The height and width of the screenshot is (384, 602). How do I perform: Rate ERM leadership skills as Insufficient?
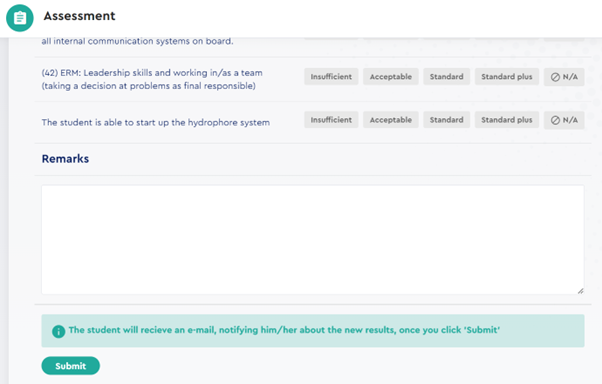[331, 77]
